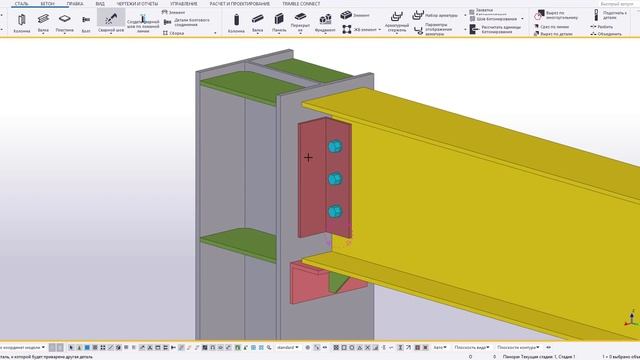Select the concrete Балка tool
This screenshot has width=640, height=360.
tap(258, 23)
